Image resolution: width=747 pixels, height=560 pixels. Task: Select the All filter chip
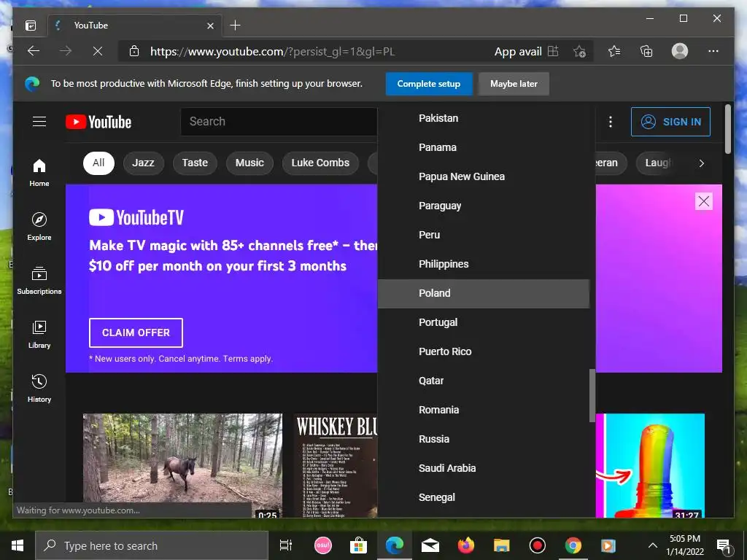pos(98,163)
